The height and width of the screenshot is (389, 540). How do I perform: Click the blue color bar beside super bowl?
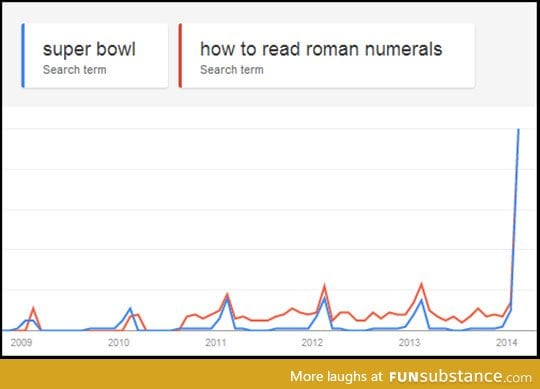pyautogui.click(x=23, y=56)
